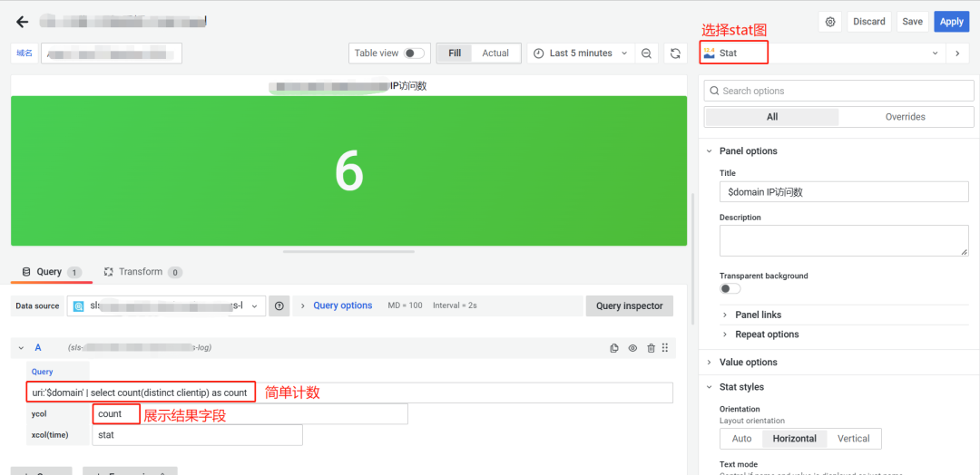Open the Stat visualization picker

(x=821, y=53)
